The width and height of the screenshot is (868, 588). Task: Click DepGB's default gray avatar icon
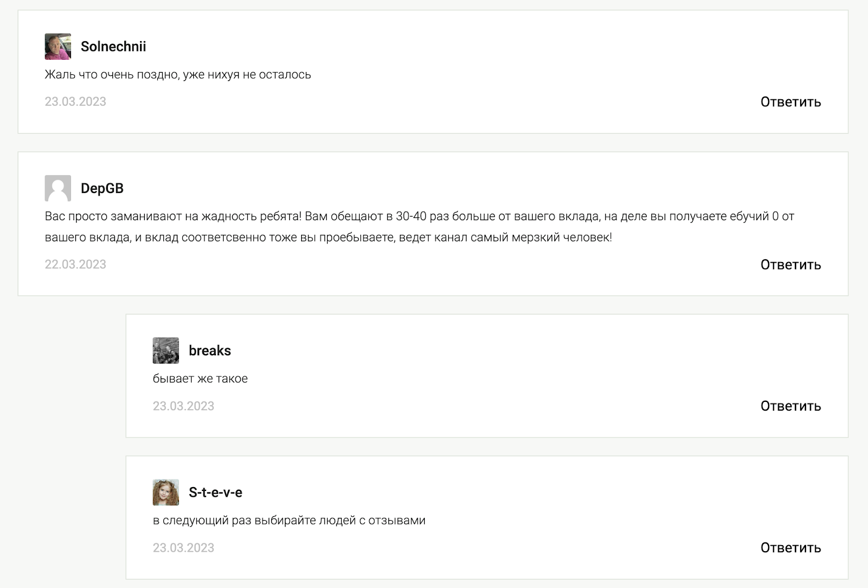58,188
